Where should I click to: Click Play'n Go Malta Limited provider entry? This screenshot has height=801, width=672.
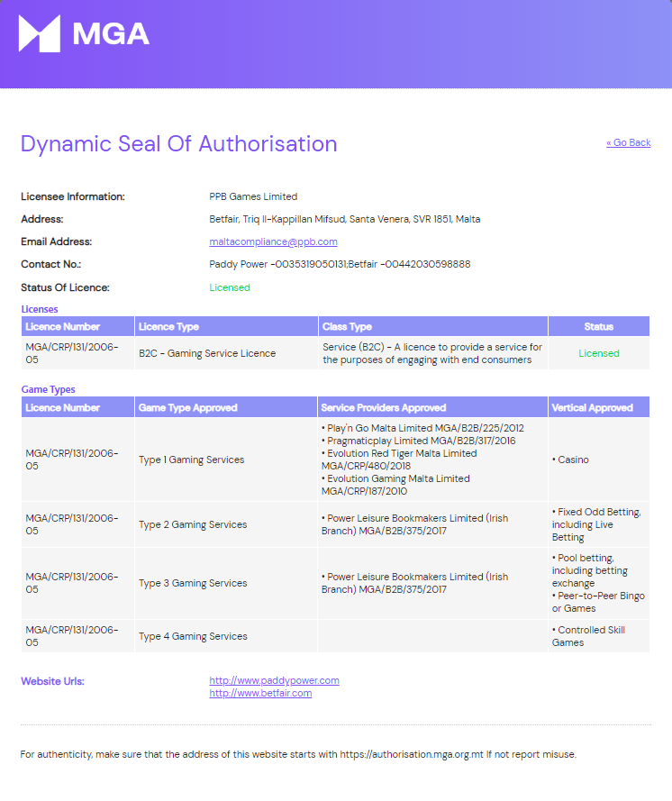coord(422,428)
